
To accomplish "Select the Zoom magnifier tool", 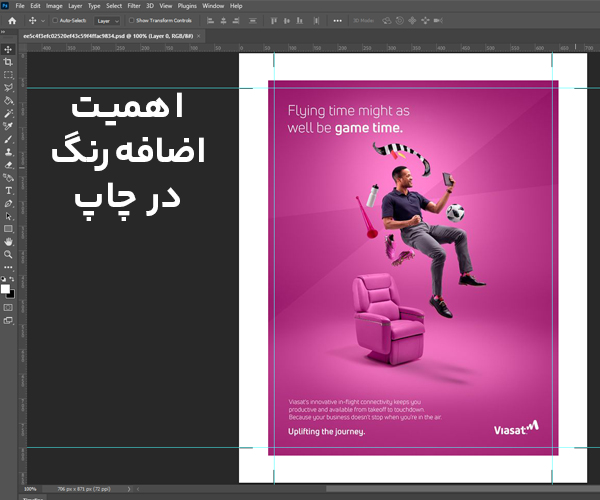I will tap(8, 254).
